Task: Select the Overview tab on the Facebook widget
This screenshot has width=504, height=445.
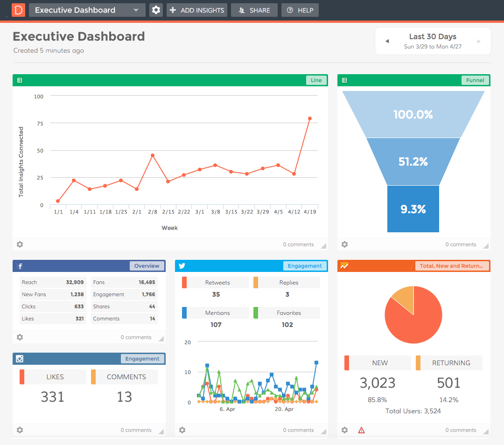Action: [147, 265]
